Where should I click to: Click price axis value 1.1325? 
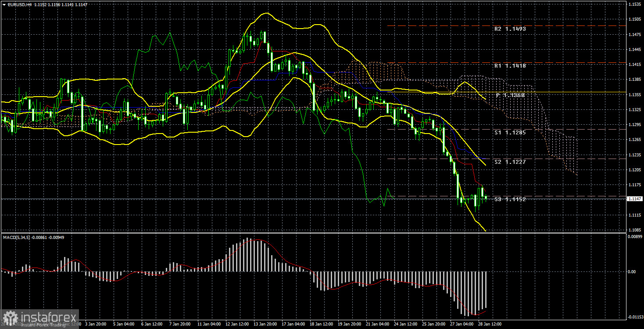click(x=634, y=109)
